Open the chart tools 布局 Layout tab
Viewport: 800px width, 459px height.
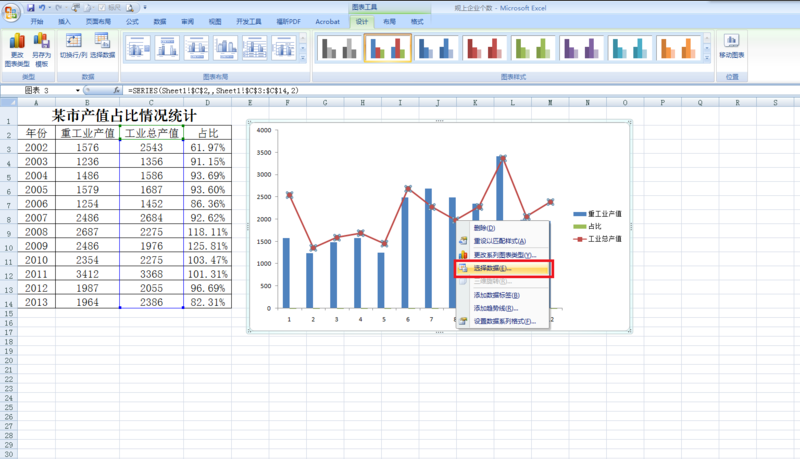point(389,21)
